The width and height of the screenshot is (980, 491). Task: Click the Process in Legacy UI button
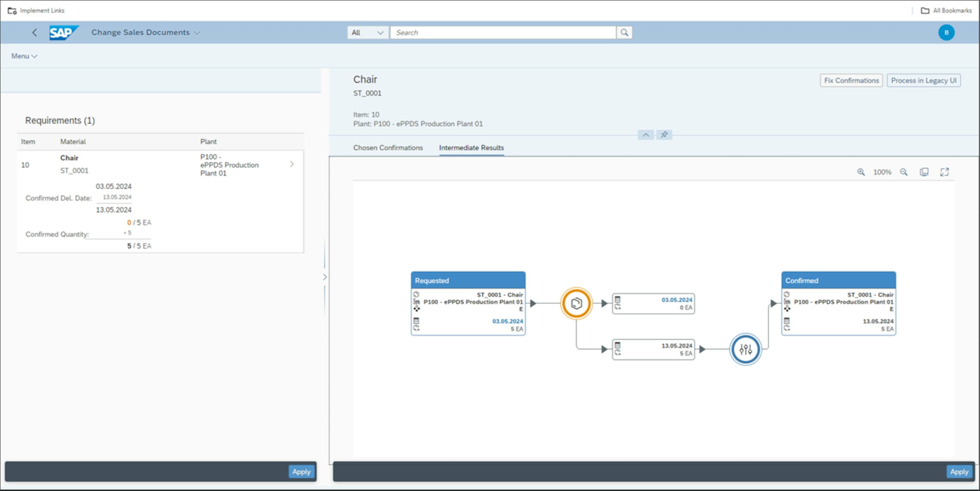tap(923, 80)
